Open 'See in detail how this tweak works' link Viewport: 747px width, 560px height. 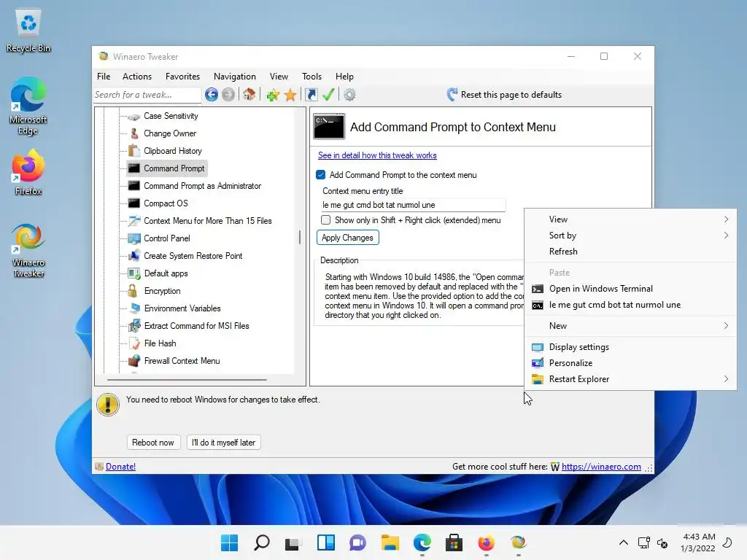[x=377, y=155]
